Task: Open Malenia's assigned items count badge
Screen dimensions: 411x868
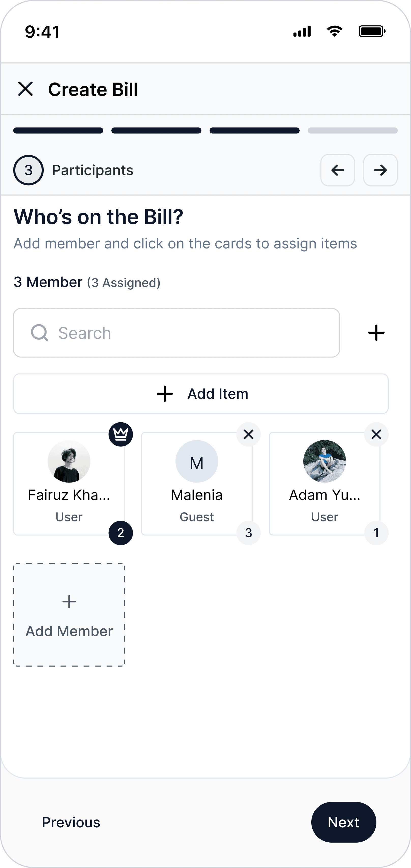Action: click(248, 533)
